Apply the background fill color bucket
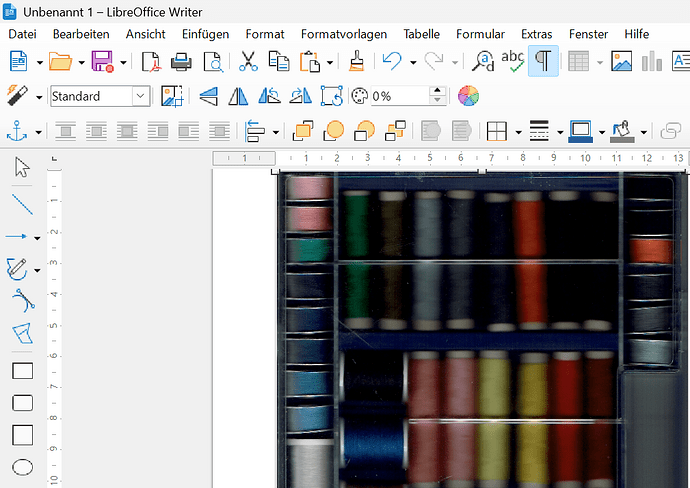690x488 pixels. pyautogui.click(x=622, y=131)
